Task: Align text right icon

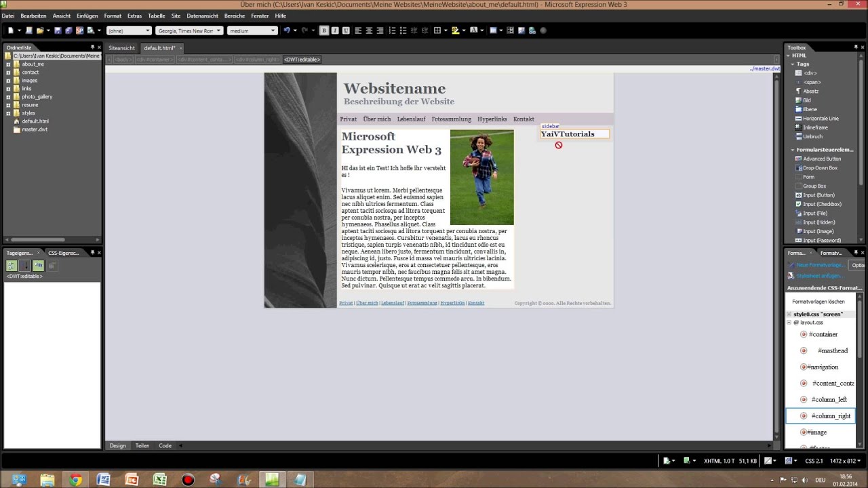Action: pos(380,30)
